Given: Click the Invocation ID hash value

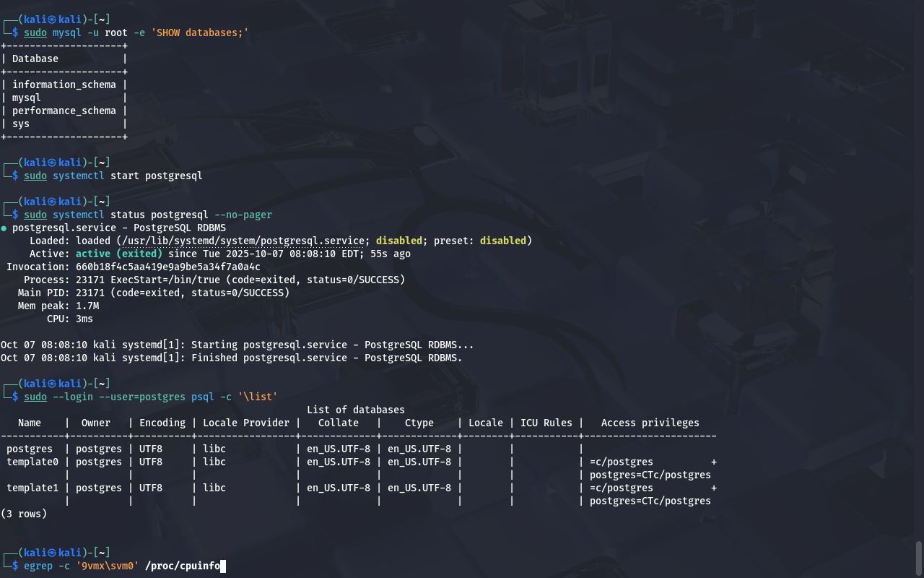Looking at the screenshot, I should (167, 267).
